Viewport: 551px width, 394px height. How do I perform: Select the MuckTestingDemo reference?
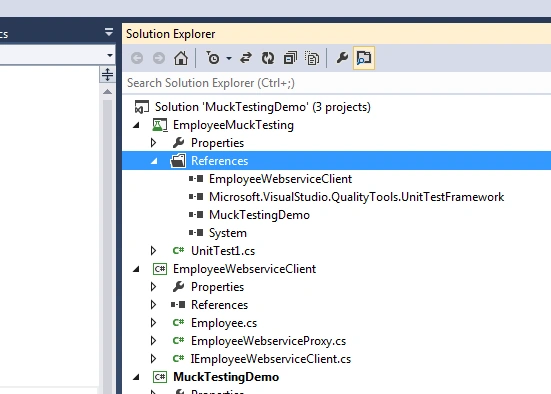pos(259,215)
